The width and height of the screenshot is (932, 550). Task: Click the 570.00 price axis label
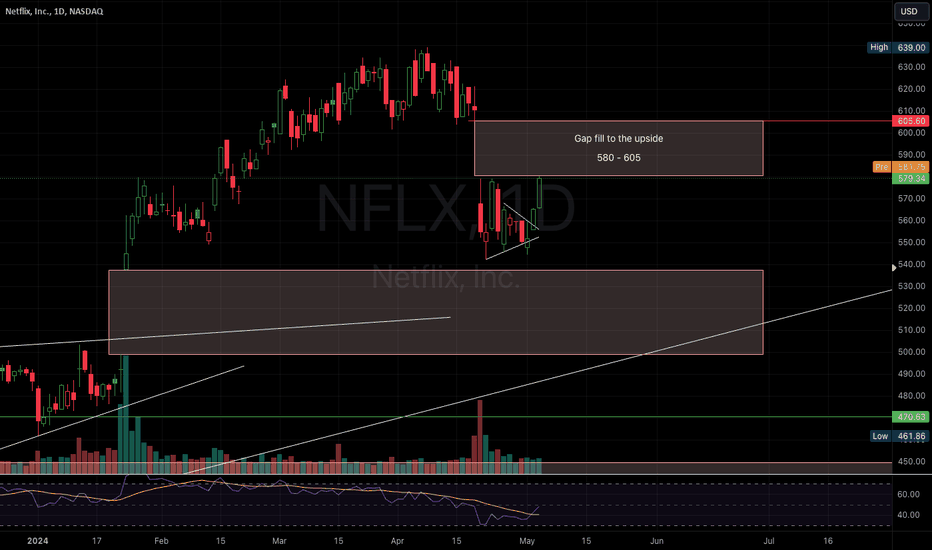click(912, 199)
